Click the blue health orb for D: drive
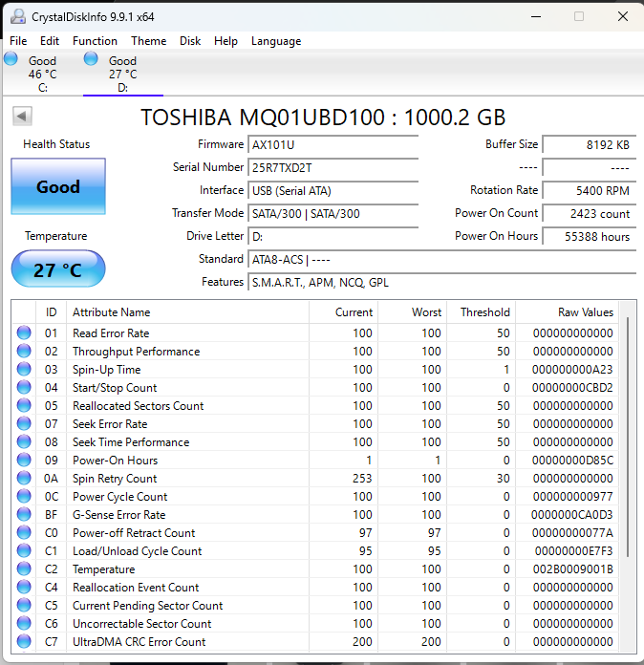This screenshot has width=644, height=665. [91, 58]
